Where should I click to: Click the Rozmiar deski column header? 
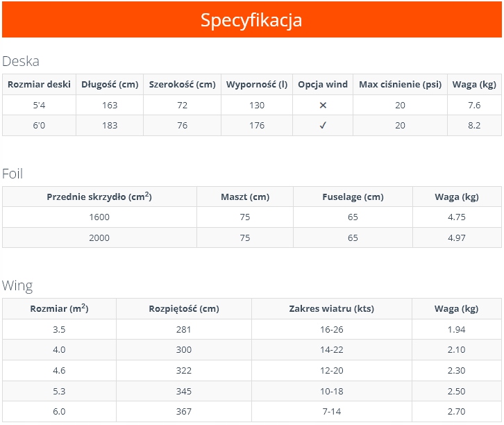pos(39,85)
